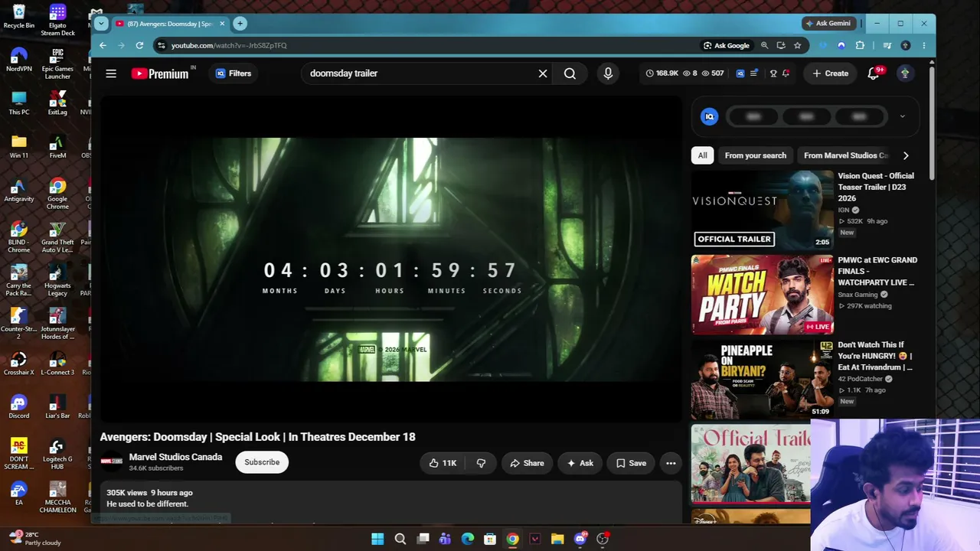This screenshot has width=980, height=551.
Task: Open more actions three-dot menu under video
Action: [671, 463]
